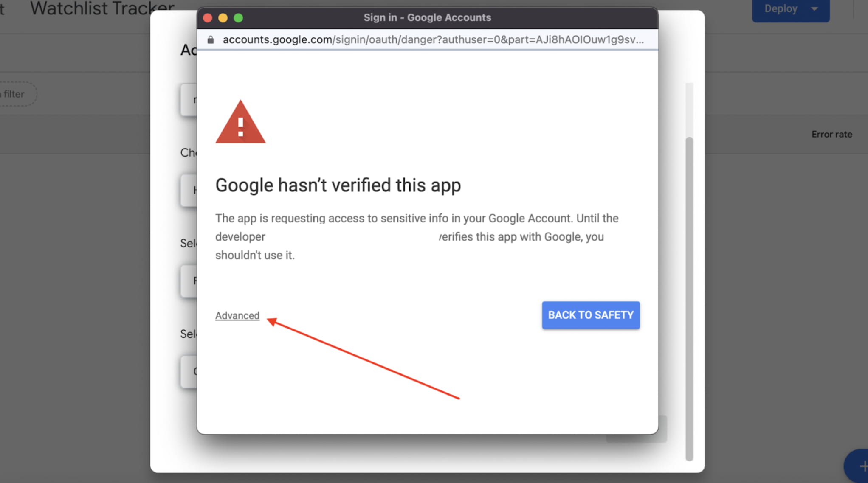Click the lock icon in the address bar
Screen dimensions: 868x483
coord(211,40)
